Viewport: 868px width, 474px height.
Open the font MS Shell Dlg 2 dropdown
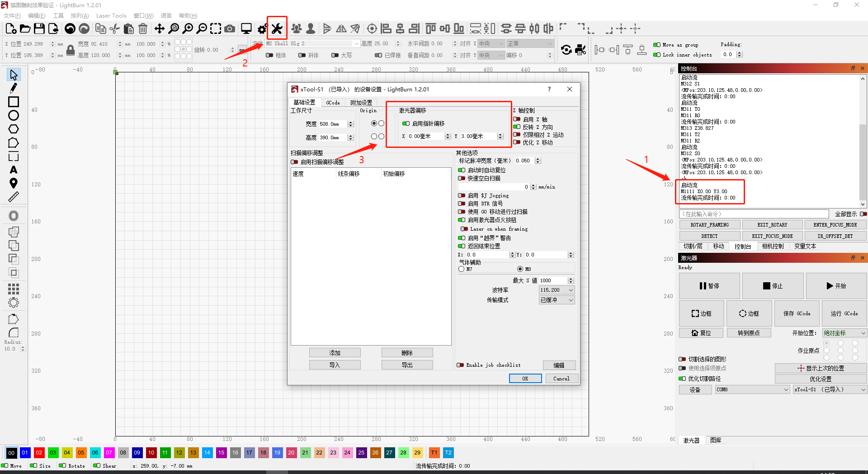pyautogui.click(x=312, y=43)
